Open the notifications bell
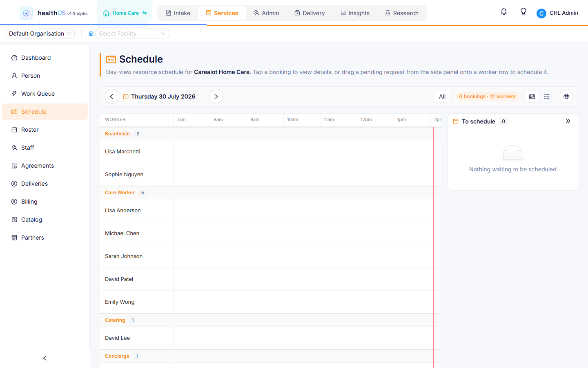Viewport: 588px width, 368px height. pyautogui.click(x=504, y=12)
